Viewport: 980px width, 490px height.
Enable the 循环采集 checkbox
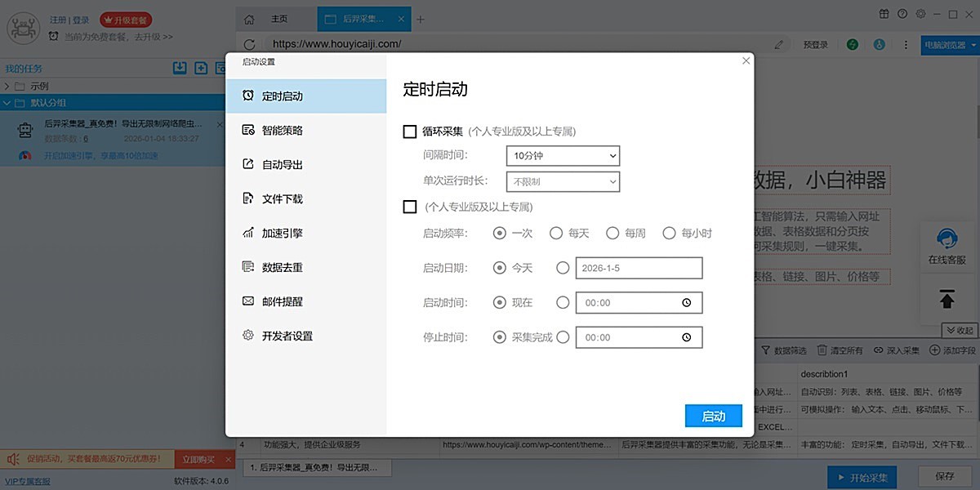coord(410,131)
